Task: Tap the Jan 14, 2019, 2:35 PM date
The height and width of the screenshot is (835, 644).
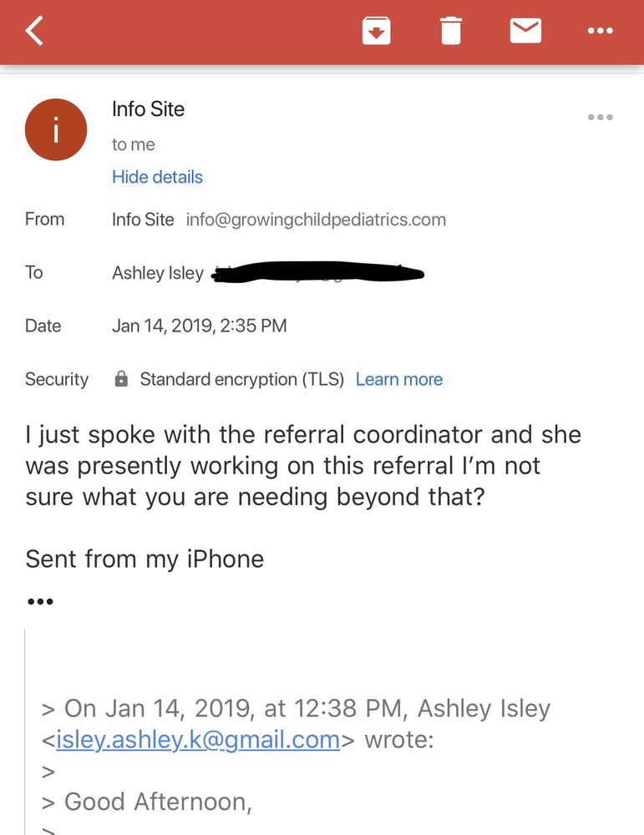Action: pyautogui.click(x=199, y=326)
